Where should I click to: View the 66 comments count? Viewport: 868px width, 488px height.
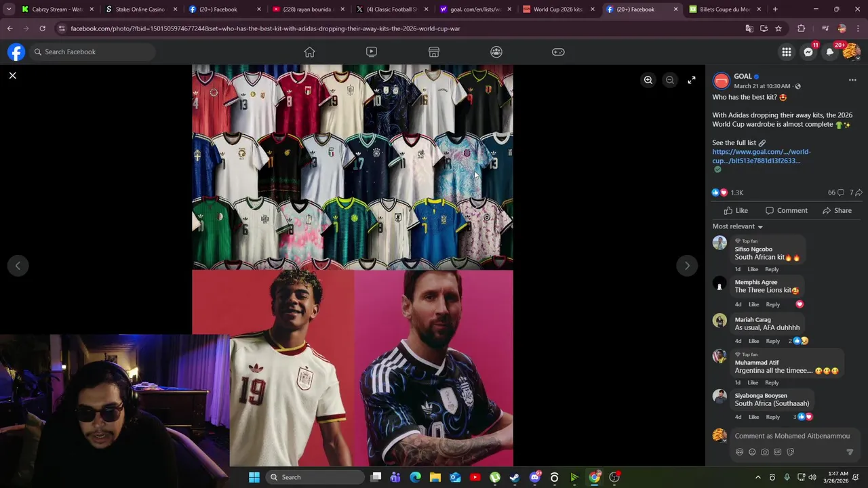click(x=835, y=192)
